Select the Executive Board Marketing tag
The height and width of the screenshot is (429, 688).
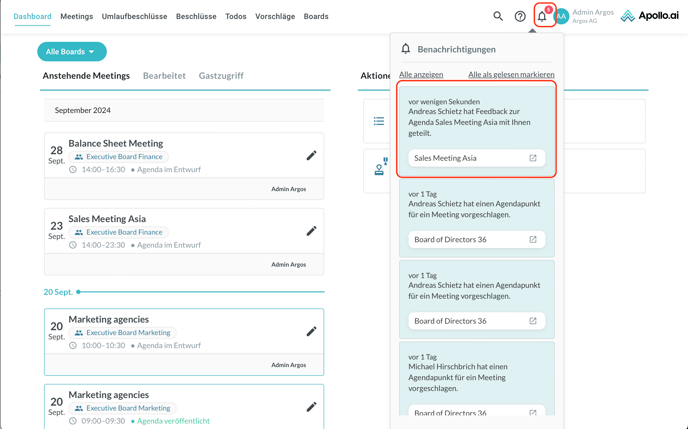tap(128, 333)
